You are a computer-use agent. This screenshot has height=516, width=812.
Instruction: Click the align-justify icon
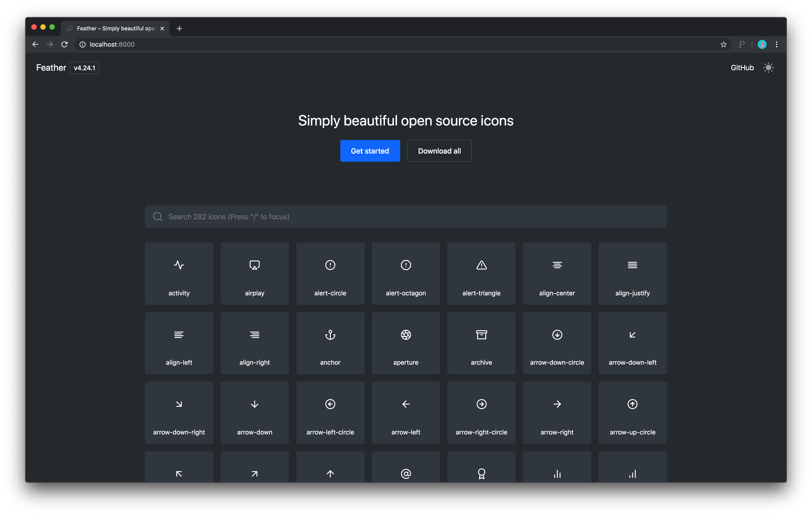coord(632,273)
